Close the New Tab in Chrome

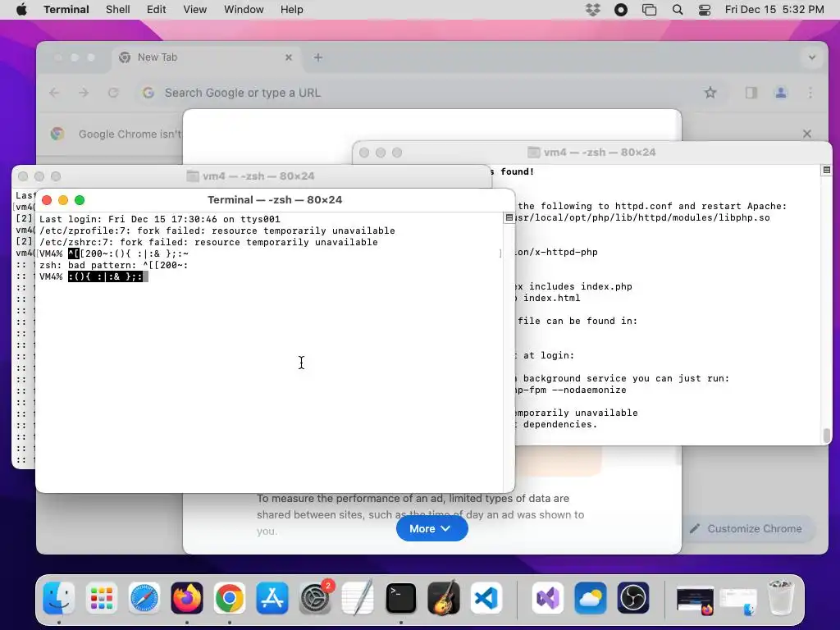tap(289, 57)
